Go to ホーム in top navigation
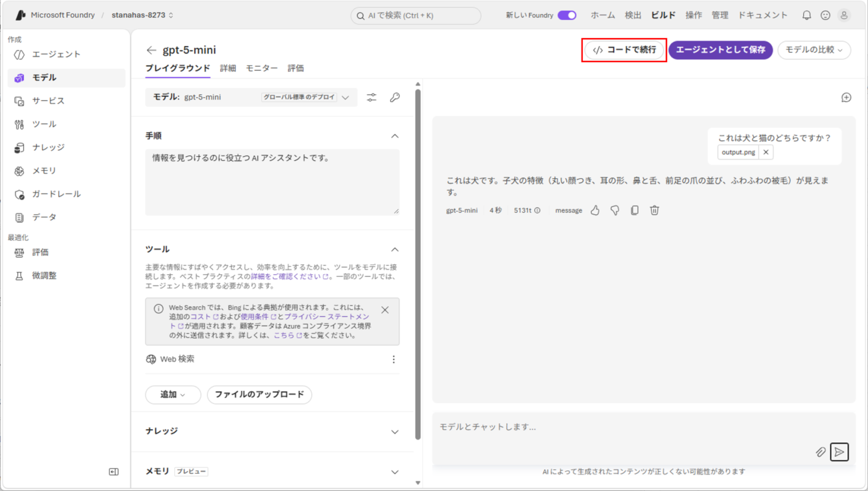 603,15
